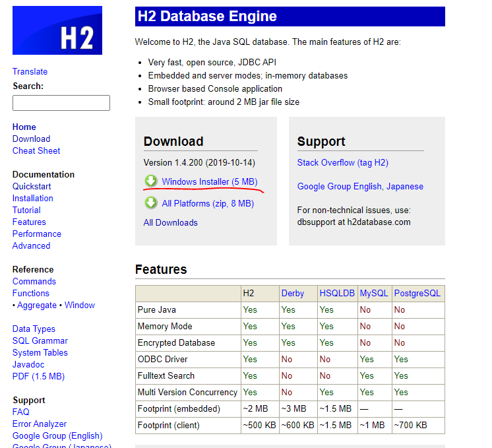Open the Javadoc link
This screenshot has height=448, width=492.
click(28, 364)
